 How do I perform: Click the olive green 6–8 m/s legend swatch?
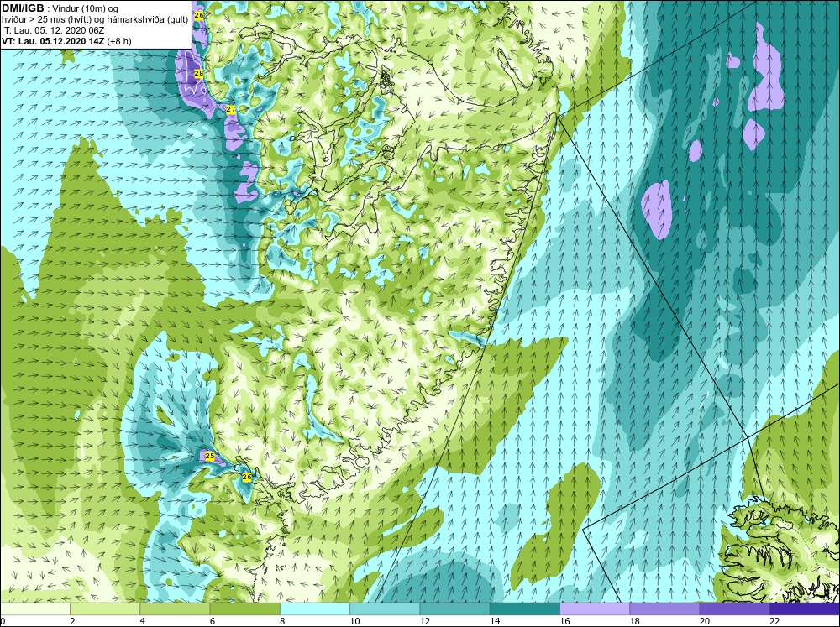pyautogui.click(x=244, y=609)
